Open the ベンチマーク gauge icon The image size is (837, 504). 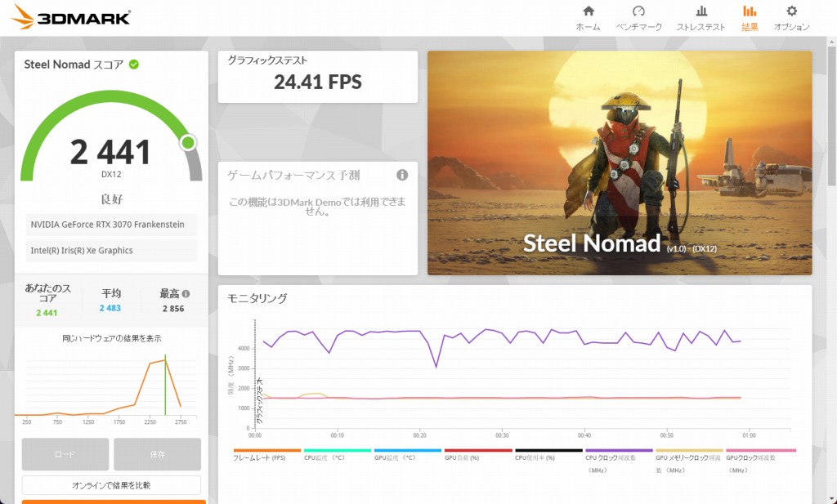click(x=639, y=11)
